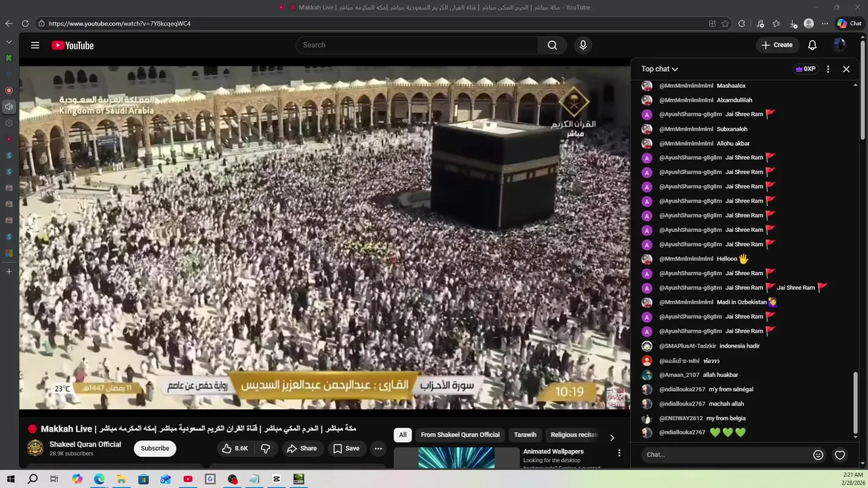Click the @ENEIWAY2612 chat username
868x488 pixels.
click(681, 418)
